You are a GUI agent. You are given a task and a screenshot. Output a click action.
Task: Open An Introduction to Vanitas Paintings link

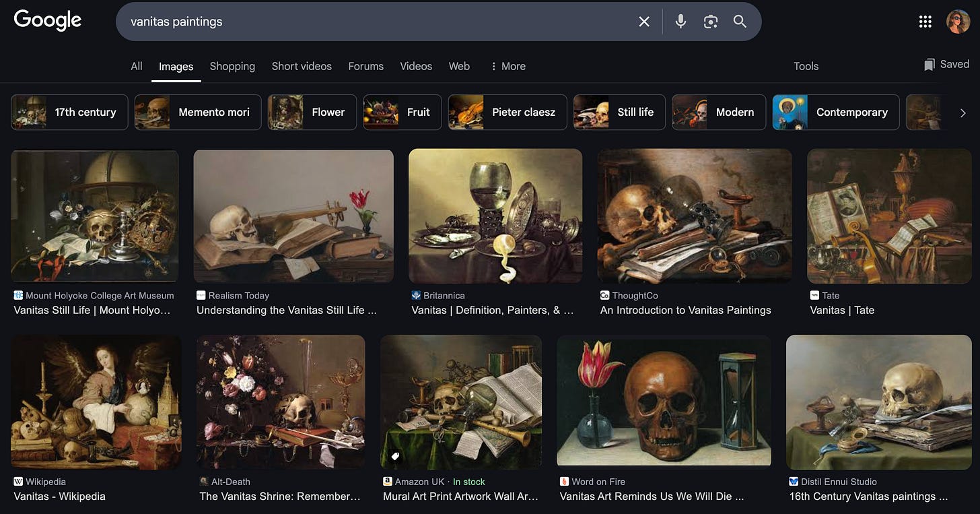[x=685, y=310]
